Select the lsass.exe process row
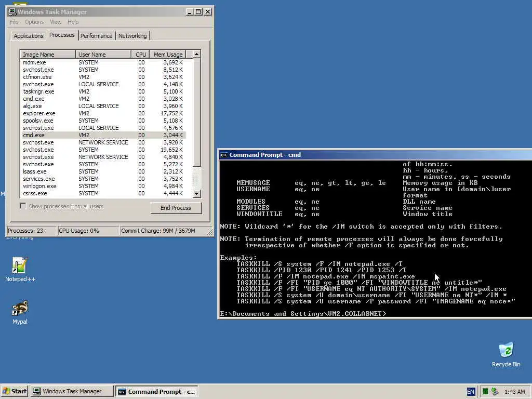This screenshot has height=399, width=532. 103,171
